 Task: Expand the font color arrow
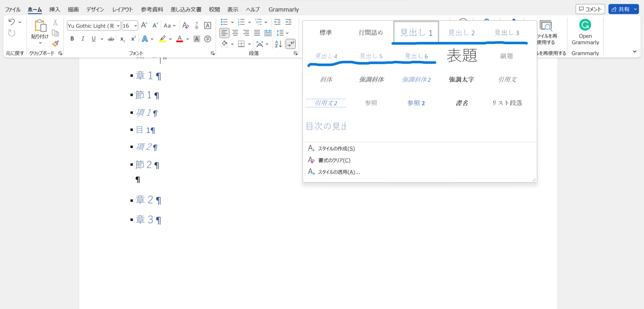(x=187, y=39)
